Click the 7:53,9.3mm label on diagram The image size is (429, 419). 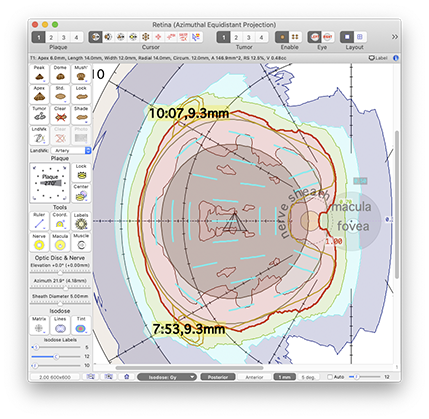click(189, 329)
